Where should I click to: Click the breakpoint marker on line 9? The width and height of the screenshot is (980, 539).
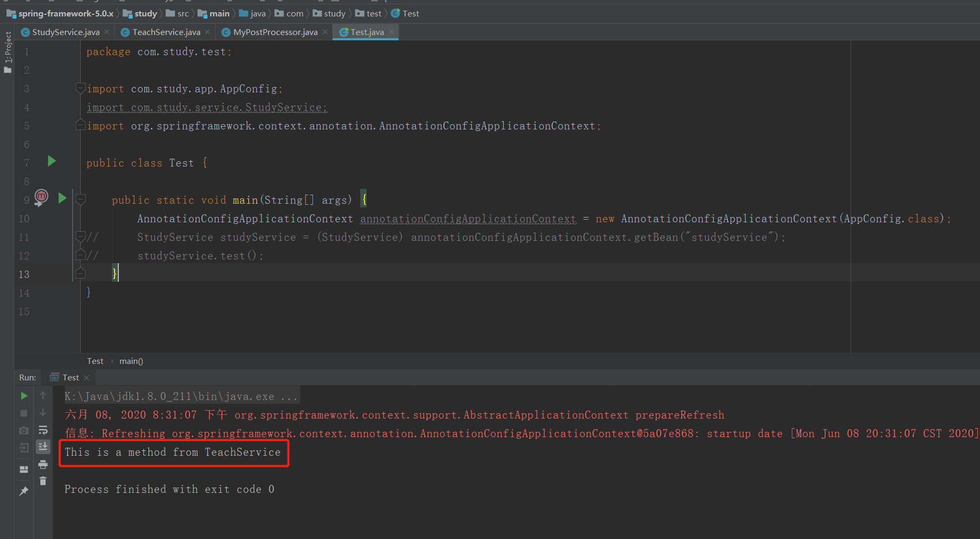[x=41, y=197]
